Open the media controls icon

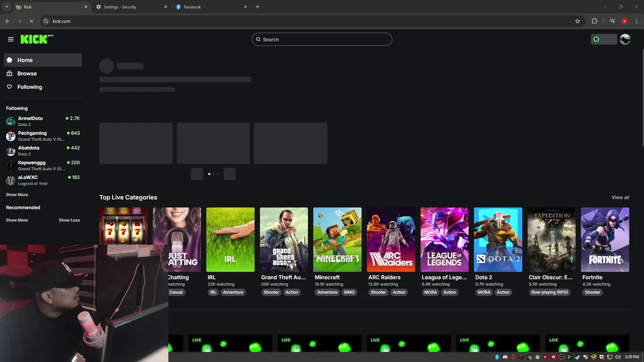coord(612,21)
